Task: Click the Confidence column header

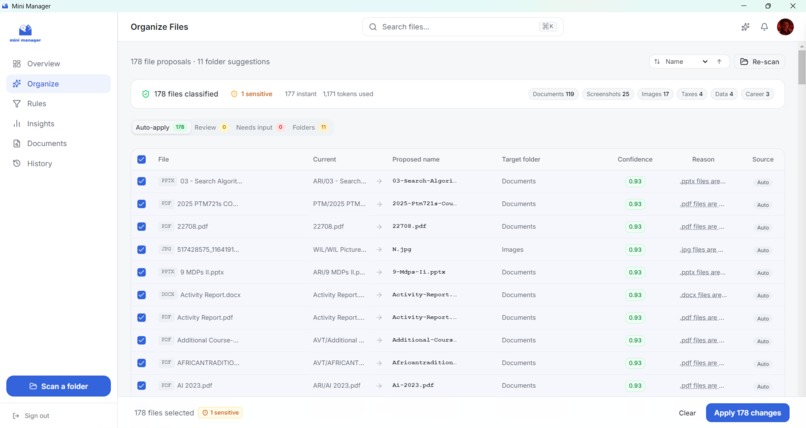Action: (635, 159)
